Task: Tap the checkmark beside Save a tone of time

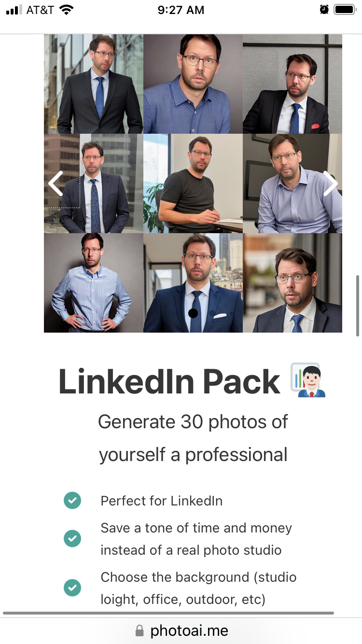Action: point(72,538)
